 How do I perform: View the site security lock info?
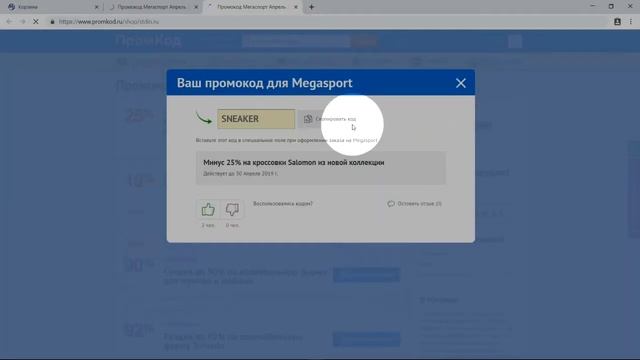(x=52, y=22)
